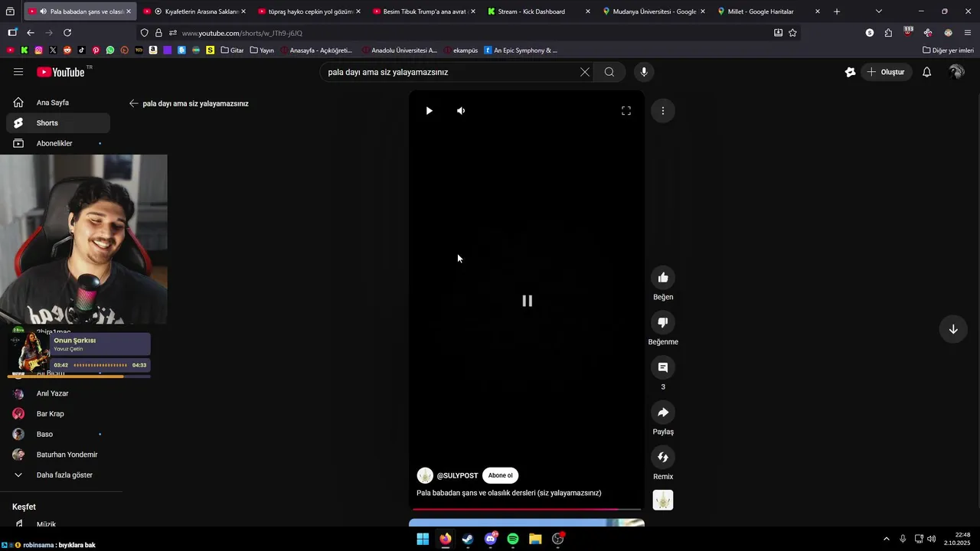Screen dimensions: 980x551
Task: Bookmark this page with the star
Action: 792,33
